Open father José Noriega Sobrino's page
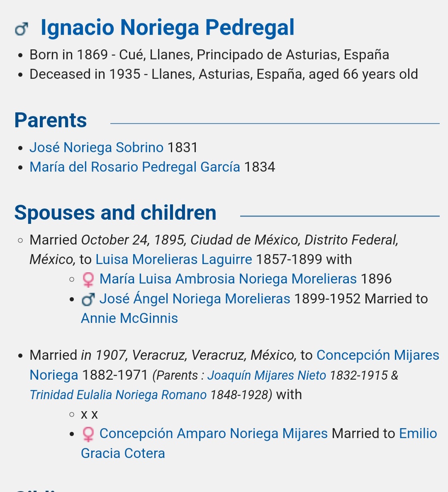Image resolution: width=448 pixels, height=492 pixels. (x=96, y=148)
